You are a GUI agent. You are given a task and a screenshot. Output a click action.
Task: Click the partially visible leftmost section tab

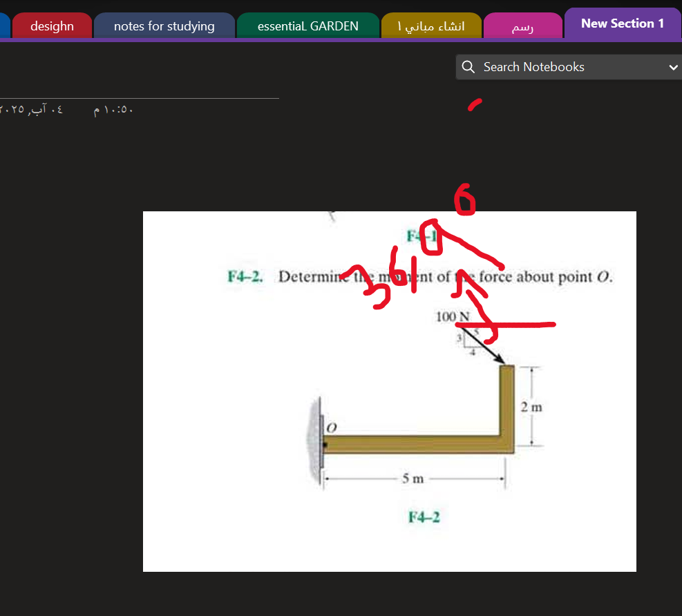point(3,25)
